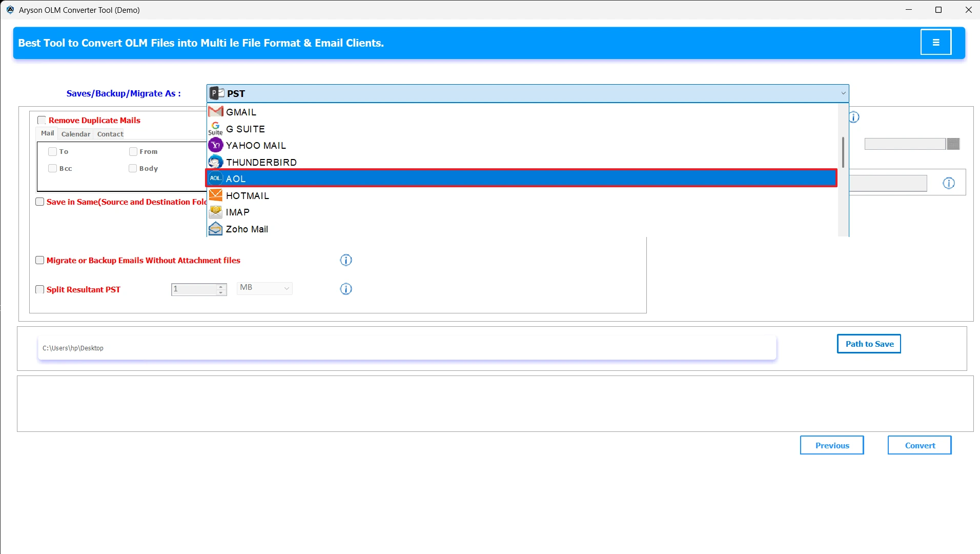The width and height of the screenshot is (980, 554).
Task: Select IMAP from the format dropdown list
Action: (237, 212)
